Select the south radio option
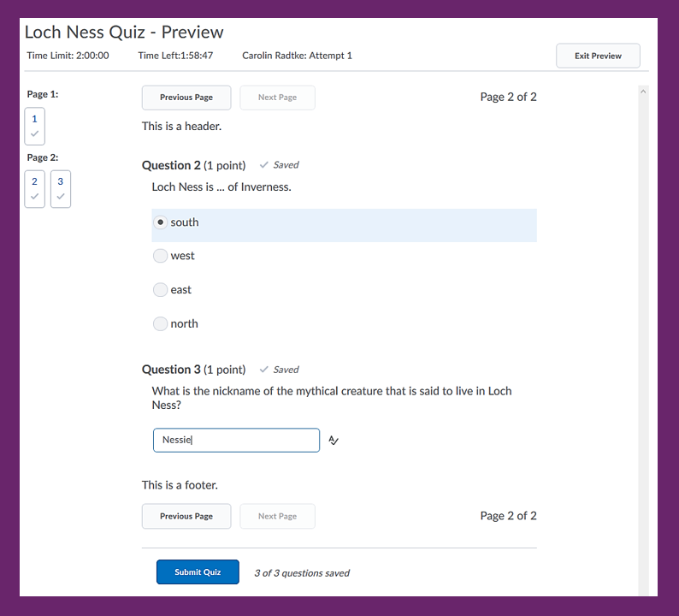Viewport: 679px width, 616px height. pyautogui.click(x=160, y=222)
